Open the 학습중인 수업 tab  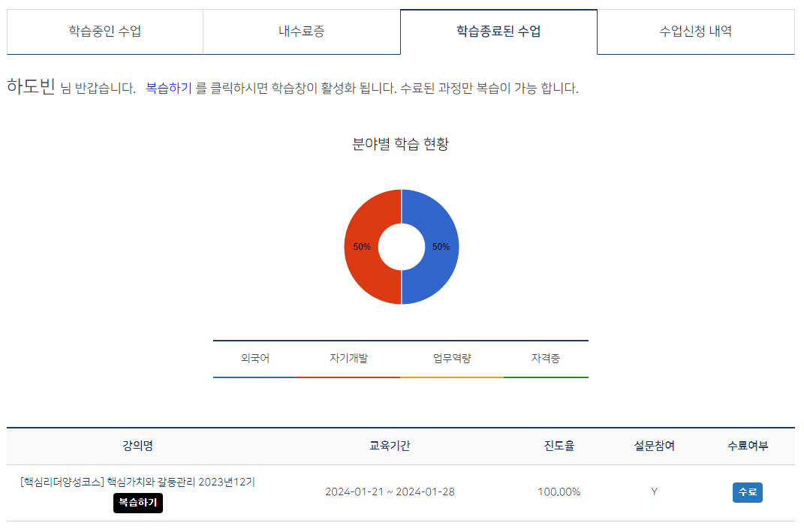(104, 32)
